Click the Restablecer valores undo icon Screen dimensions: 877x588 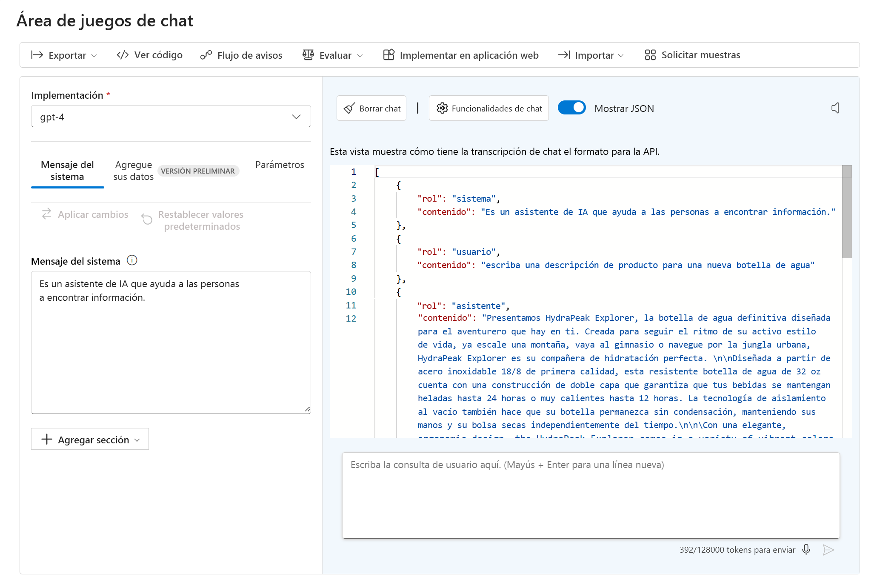(147, 219)
